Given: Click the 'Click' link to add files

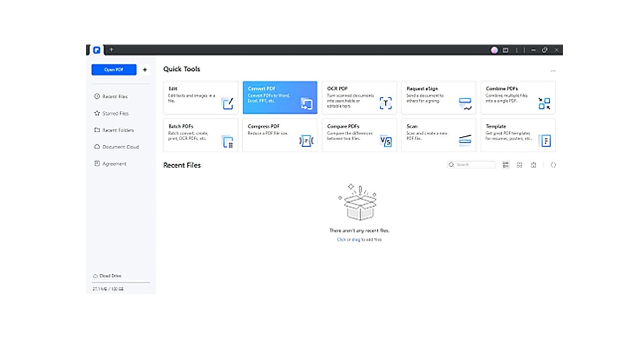Looking at the screenshot, I should (341, 239).
